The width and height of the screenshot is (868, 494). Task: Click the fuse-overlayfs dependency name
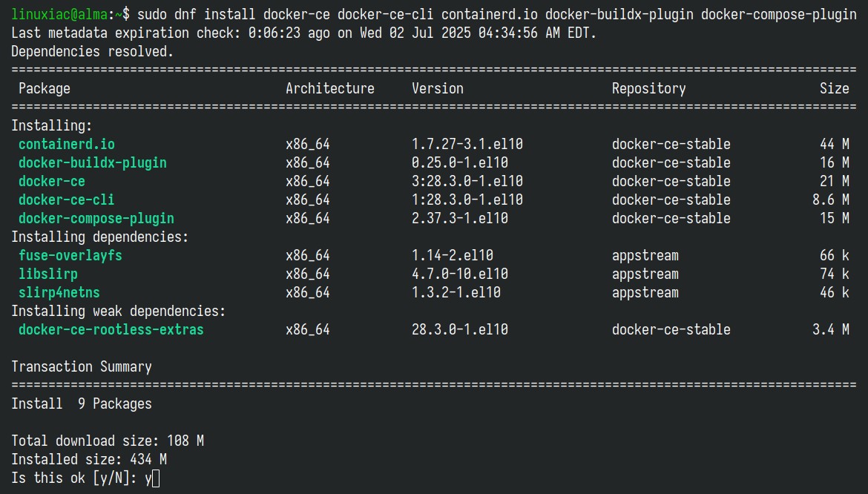(70, 256)
